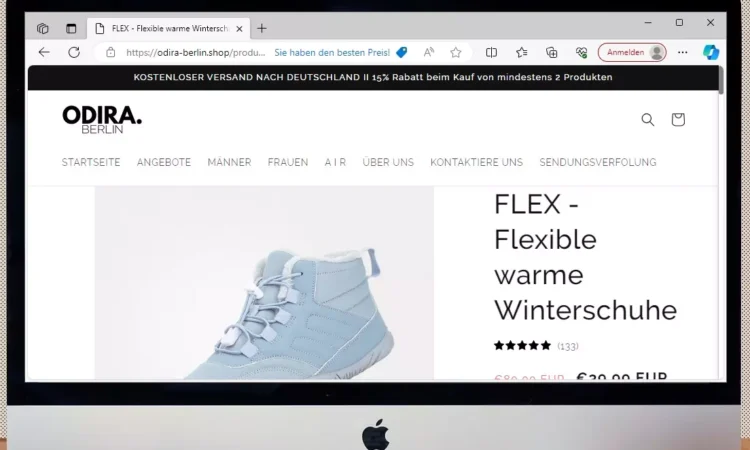The height and width of the screenshot is (450, 750).
Task: Reload the current page
Action: pyautogui.click(x=74, y=52)
